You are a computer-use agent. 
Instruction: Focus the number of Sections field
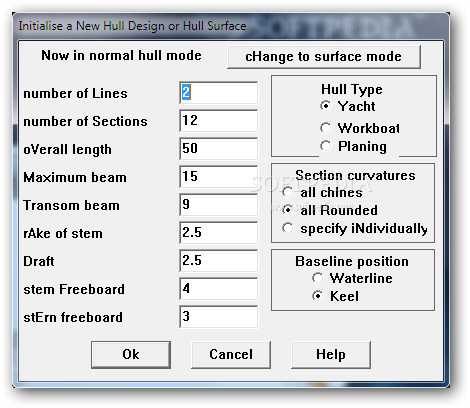(219, 121)
